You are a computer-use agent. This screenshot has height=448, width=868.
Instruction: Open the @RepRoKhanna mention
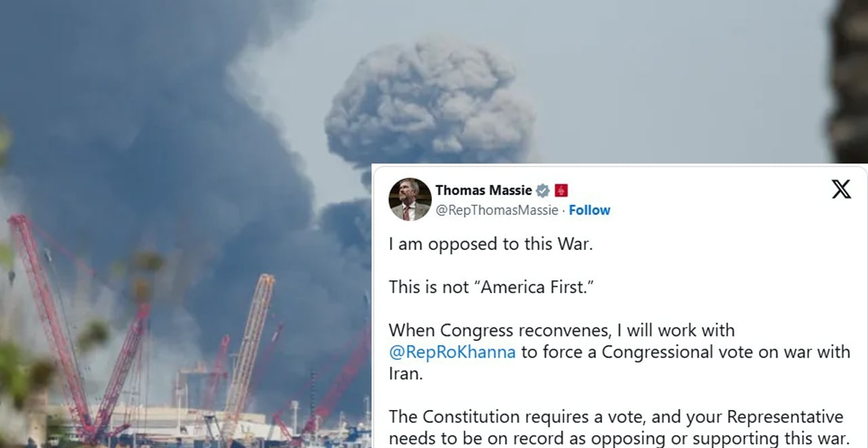coord(452,352)
